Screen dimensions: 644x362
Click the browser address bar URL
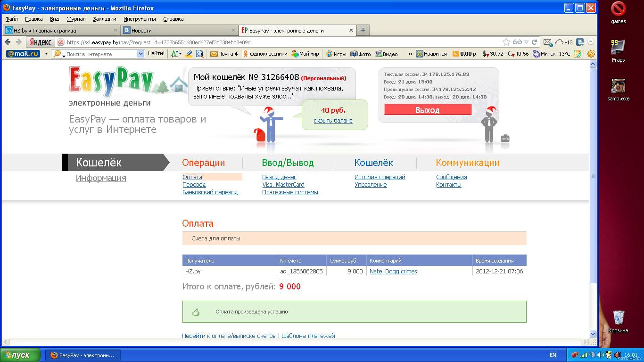tap(158, 42)
